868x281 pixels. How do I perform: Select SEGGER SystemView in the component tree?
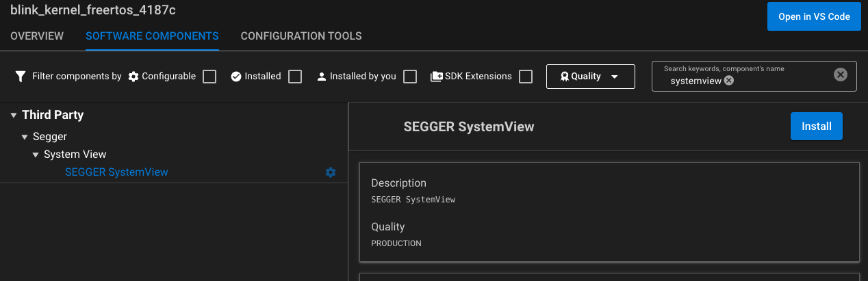116,172
